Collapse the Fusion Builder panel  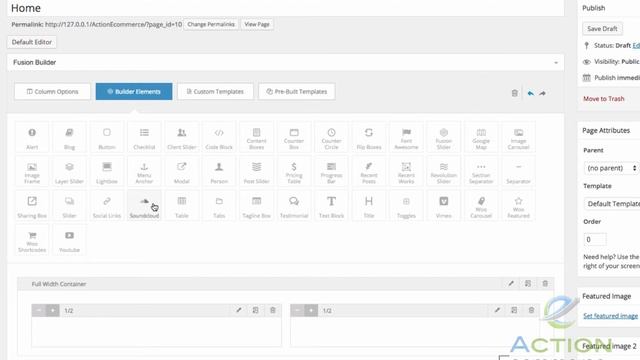(x=556, y=63)
